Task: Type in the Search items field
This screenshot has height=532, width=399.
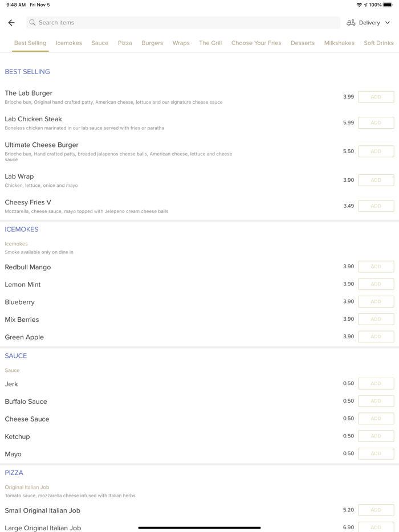Action: 182,23
